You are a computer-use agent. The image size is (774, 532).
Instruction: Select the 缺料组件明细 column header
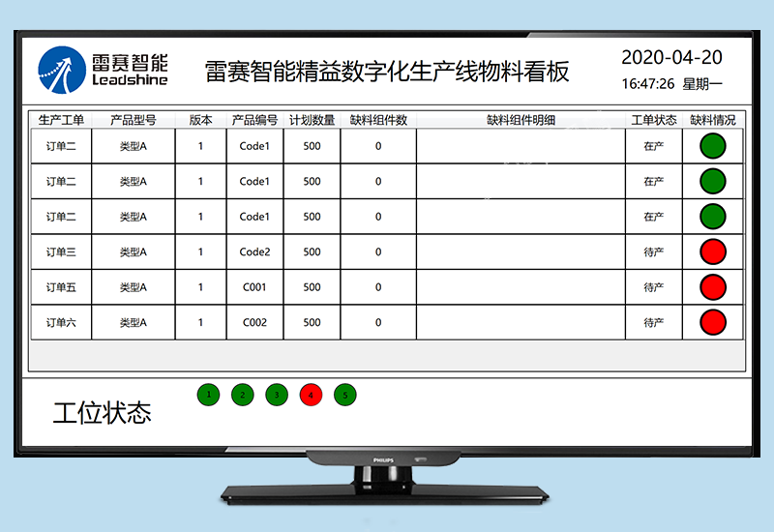click(521, 121)
